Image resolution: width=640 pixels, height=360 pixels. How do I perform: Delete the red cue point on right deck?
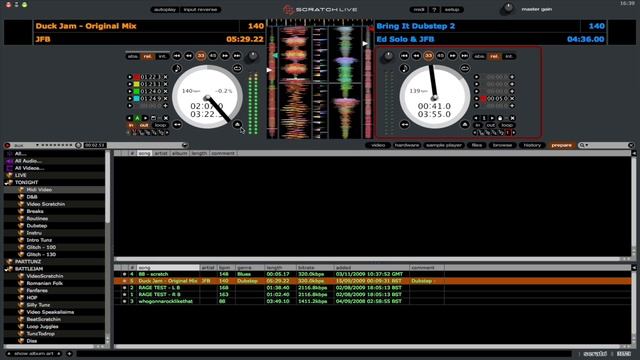click(512, 98)
